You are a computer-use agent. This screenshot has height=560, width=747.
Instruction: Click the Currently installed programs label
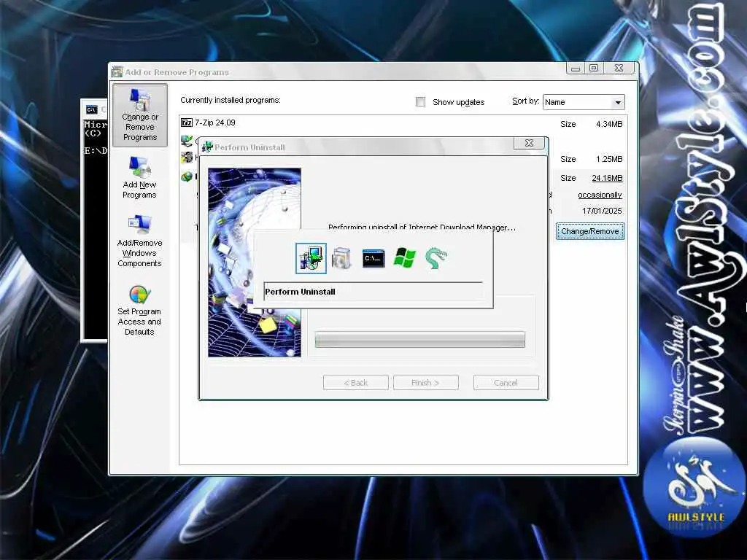point(231,100)
